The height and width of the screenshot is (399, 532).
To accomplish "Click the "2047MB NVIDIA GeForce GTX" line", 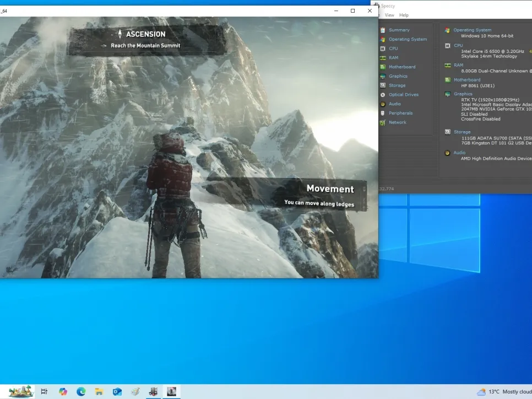I will click(x=496, y=109).
